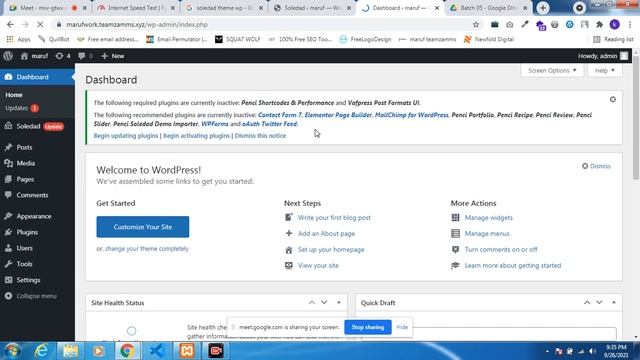The image size is (640, 360).
Task: Open the maruf site home link
Action: coord(34,56)
